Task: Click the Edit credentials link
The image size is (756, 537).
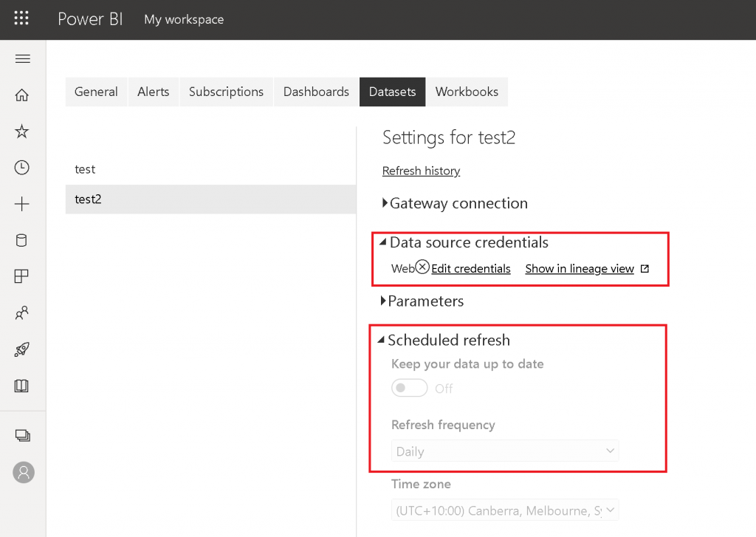Action: [470, 269]
